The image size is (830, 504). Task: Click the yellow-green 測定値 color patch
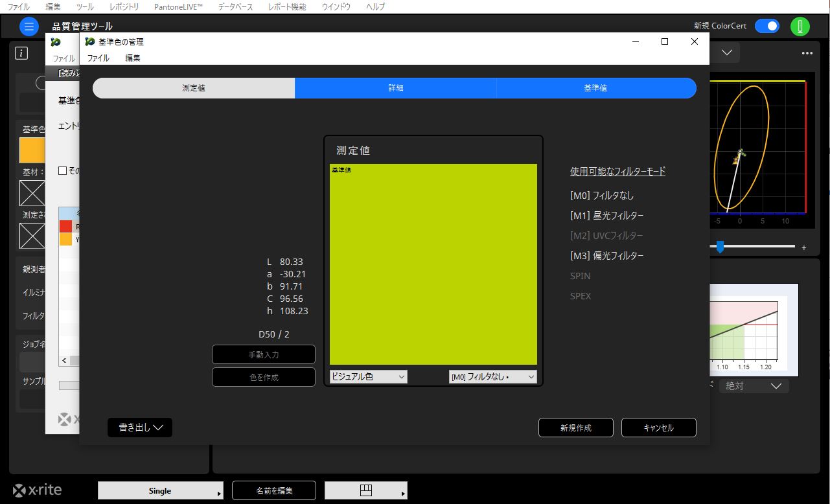(433, 264)
